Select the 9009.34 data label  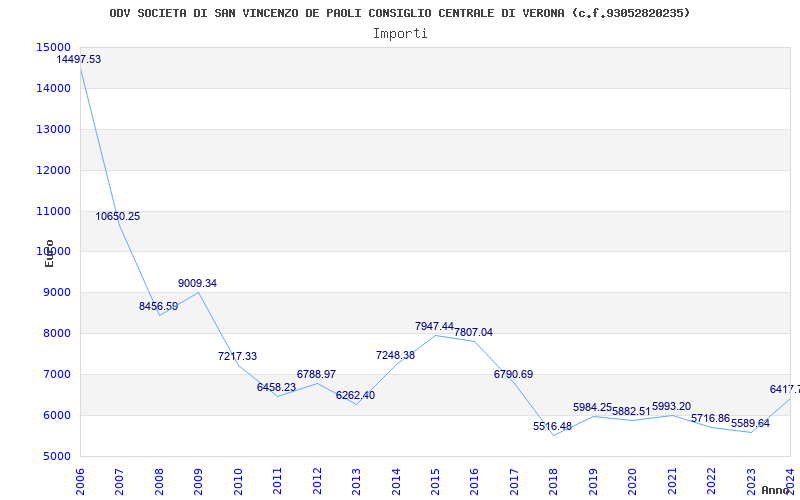(x=197, y=283)
